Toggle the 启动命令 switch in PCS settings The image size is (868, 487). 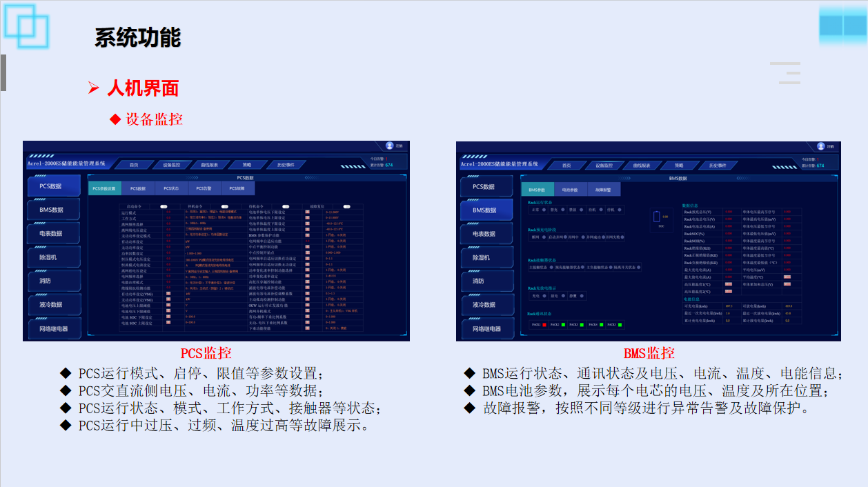164,206
